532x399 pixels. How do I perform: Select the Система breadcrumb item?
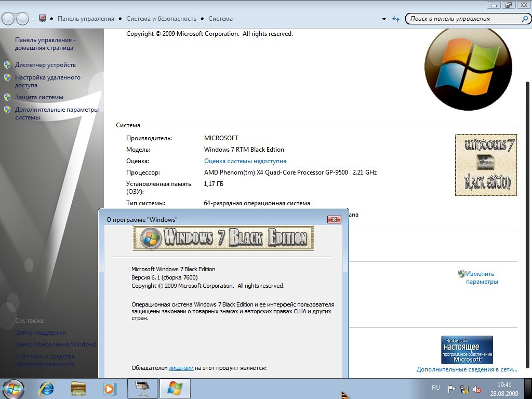(x=220, y=19)
